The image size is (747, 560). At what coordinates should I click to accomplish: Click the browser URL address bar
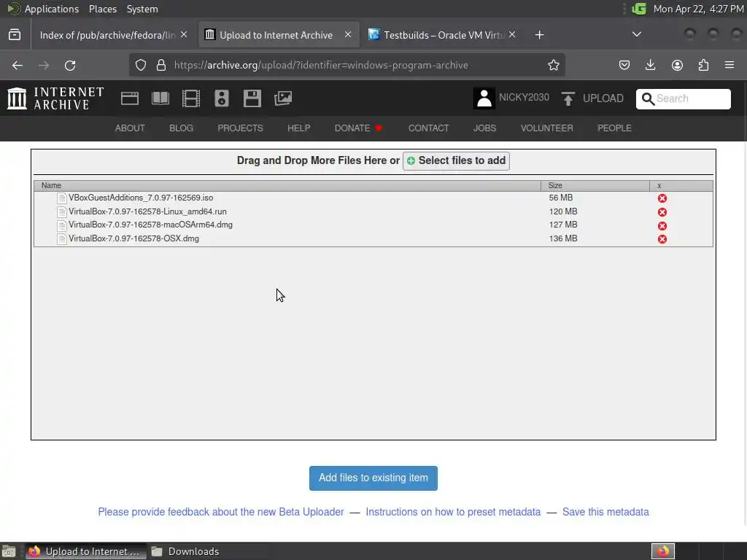[347, 65]
